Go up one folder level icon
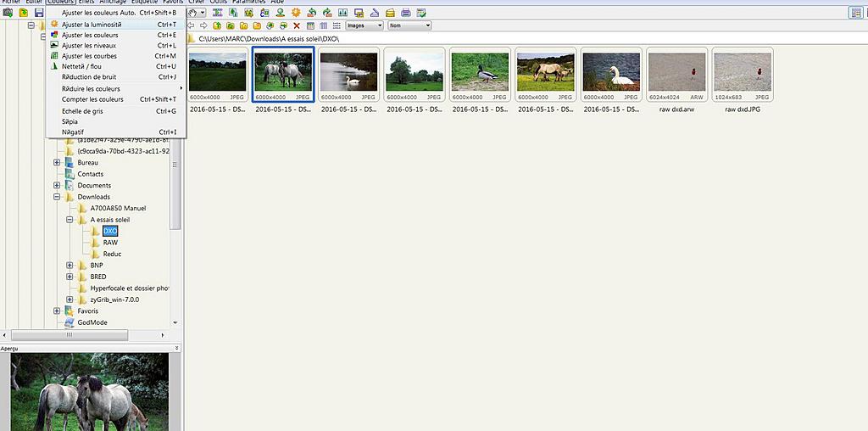This screenshot has height=431, width=868. (217, 25)
